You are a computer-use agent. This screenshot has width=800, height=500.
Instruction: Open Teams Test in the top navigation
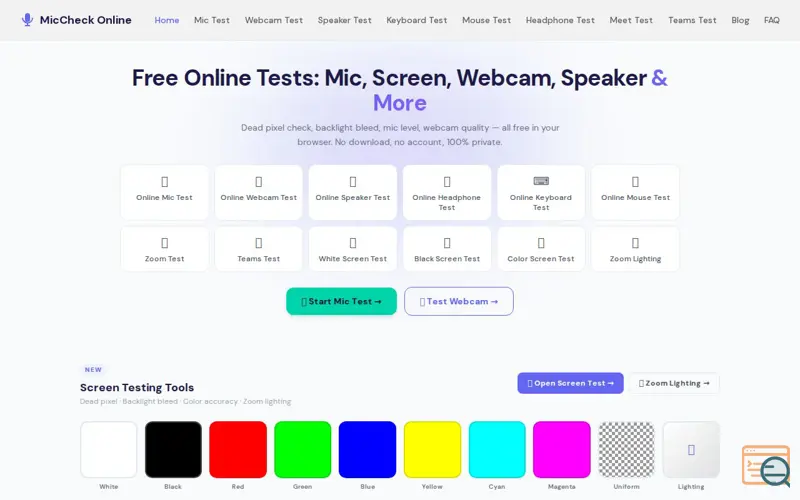coord(692,20)
